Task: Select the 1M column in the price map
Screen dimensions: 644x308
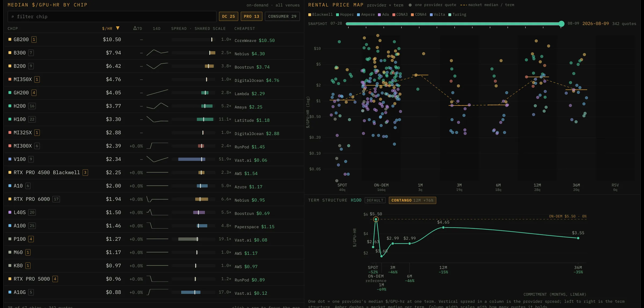Action: pos(420,187)
